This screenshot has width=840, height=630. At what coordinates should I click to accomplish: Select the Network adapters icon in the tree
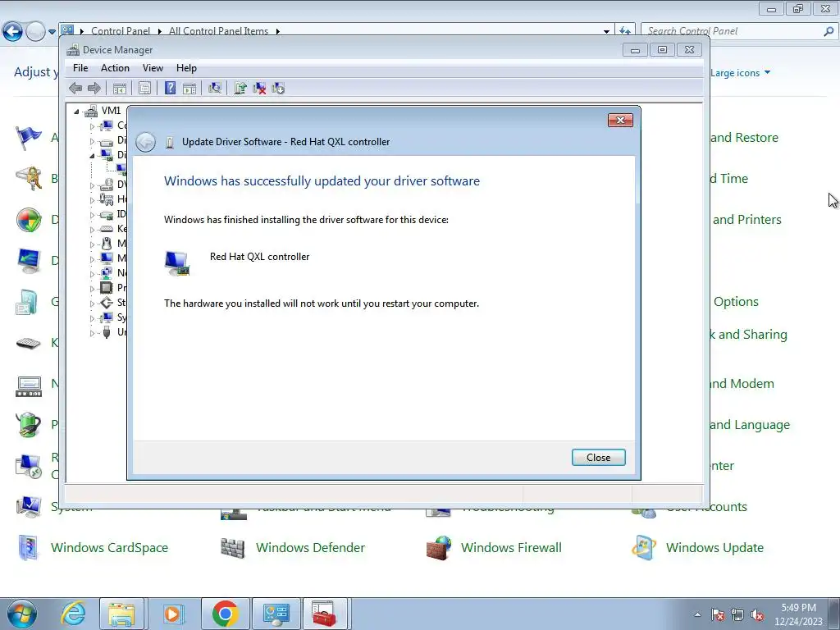(107, 273)
